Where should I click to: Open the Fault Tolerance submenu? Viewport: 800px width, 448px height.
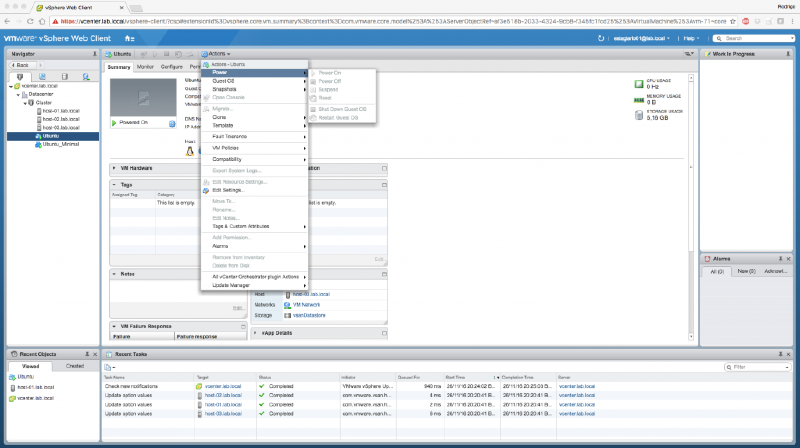[x=255, y=136]
